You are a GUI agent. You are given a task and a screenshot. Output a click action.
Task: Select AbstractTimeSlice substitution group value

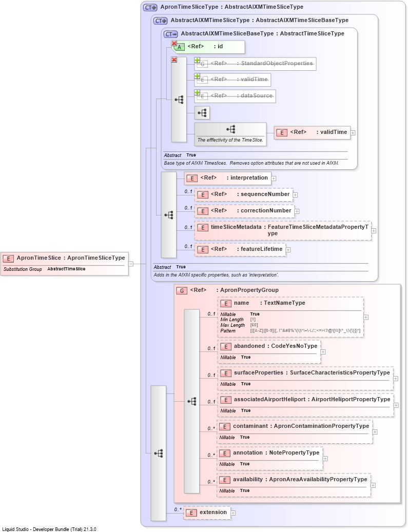point(66,269)
